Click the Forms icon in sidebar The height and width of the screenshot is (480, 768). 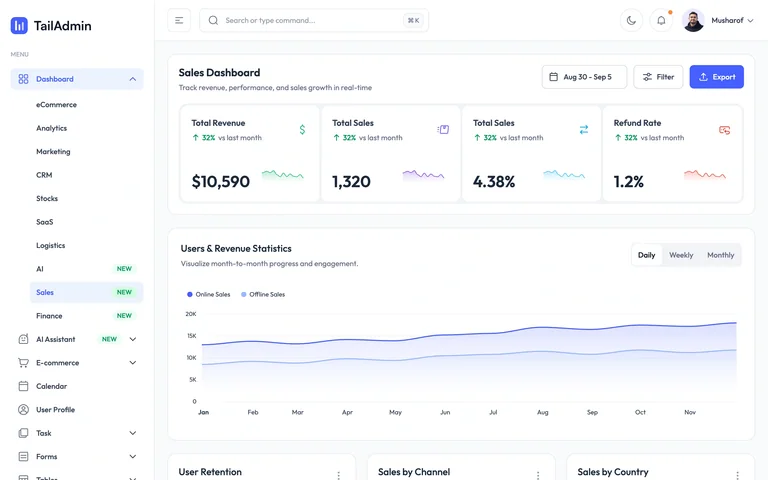[x=23, y=456]
